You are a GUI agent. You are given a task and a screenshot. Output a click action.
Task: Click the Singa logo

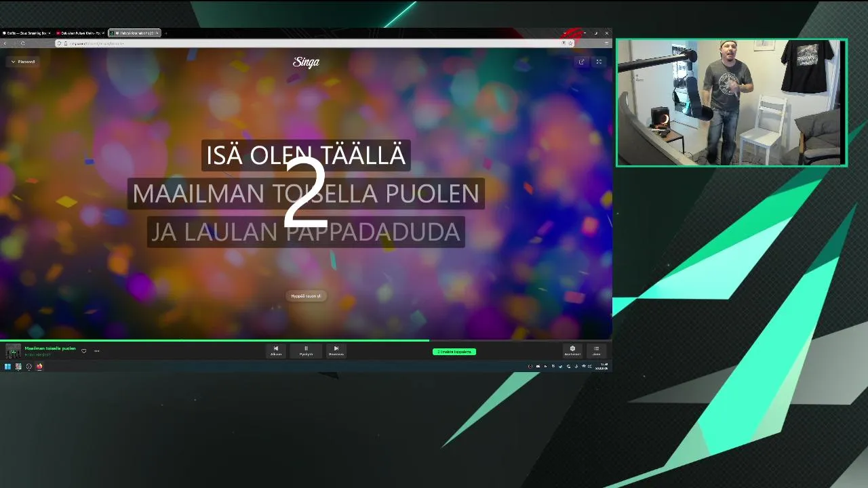306,62
